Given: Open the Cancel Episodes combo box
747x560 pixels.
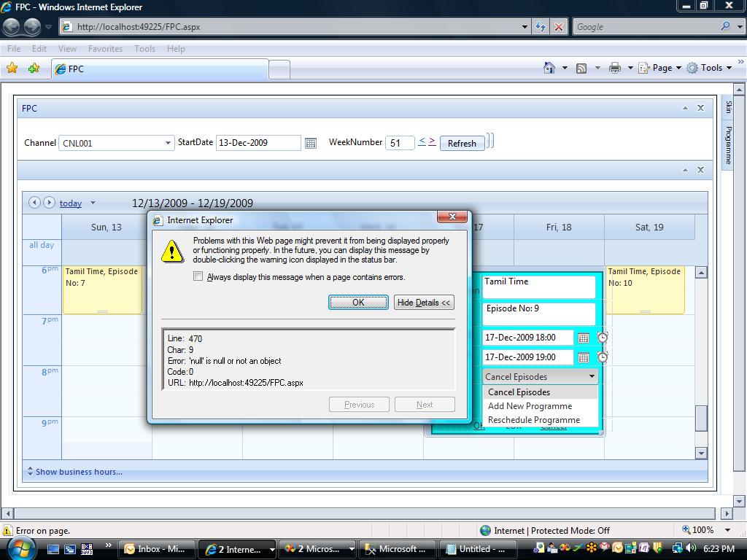Looking at the screenshot, I should coord(540,376).
